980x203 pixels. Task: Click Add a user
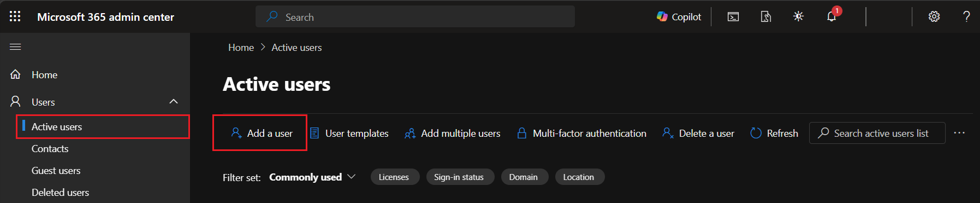click(262, 133)
